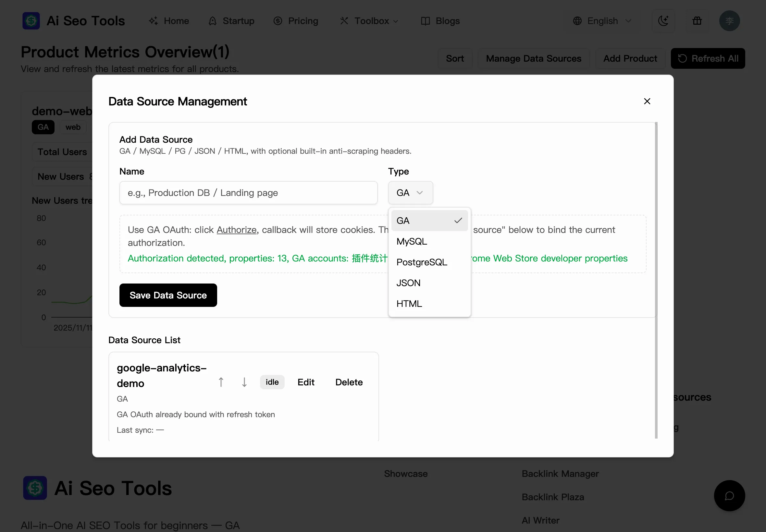Move google-analytics-demo down with the arrow icon

pos(244,382)
